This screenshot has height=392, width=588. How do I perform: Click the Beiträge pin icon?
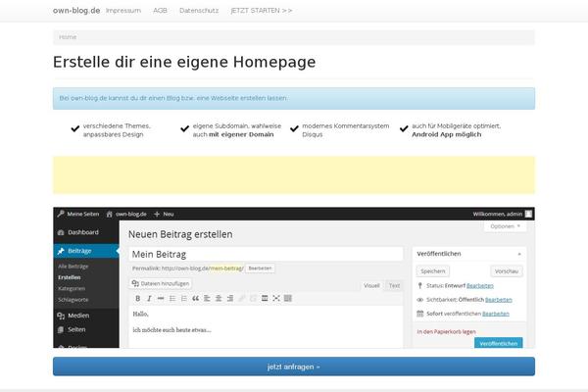pyautogui.click(x=61, y=251)
